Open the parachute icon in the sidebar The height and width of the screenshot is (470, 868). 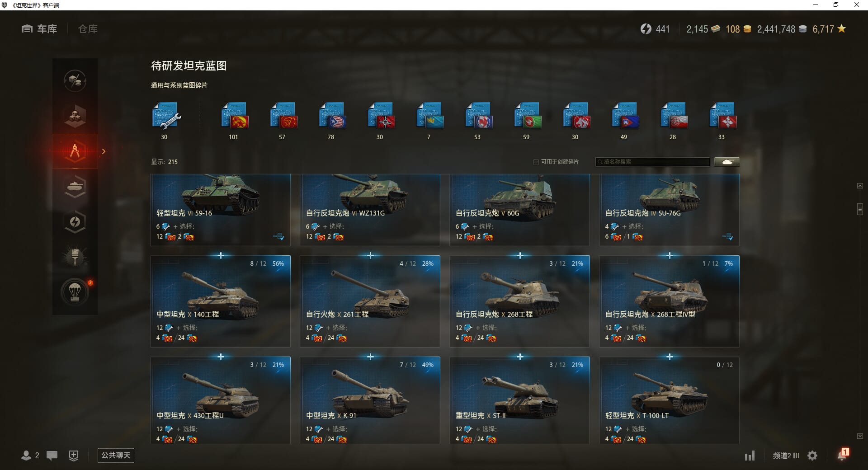(75, 292)
